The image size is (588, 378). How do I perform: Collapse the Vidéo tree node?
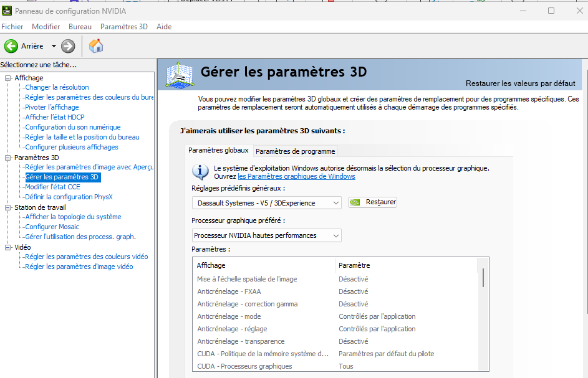pyautogui.click(x=8, y=247)
